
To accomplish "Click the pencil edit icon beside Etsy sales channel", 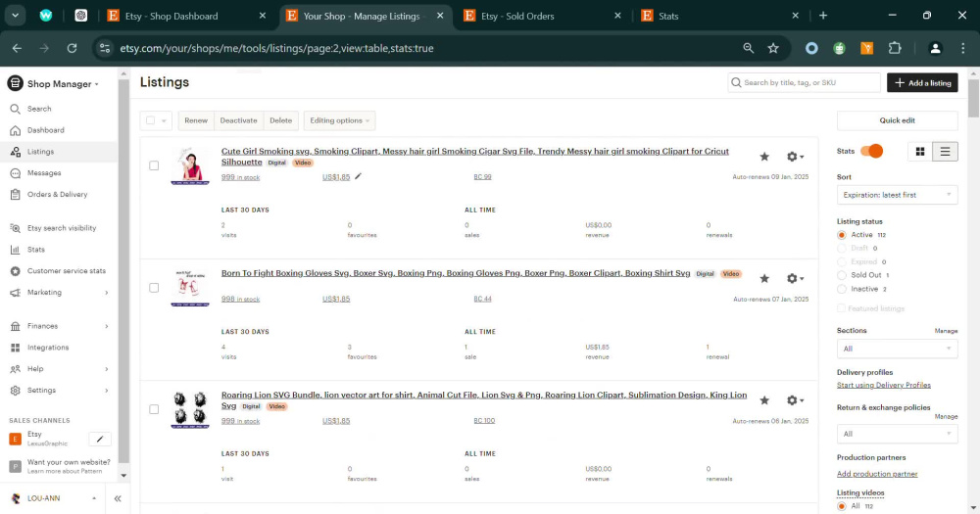I will pyautogui.click(x=100, y=439).
